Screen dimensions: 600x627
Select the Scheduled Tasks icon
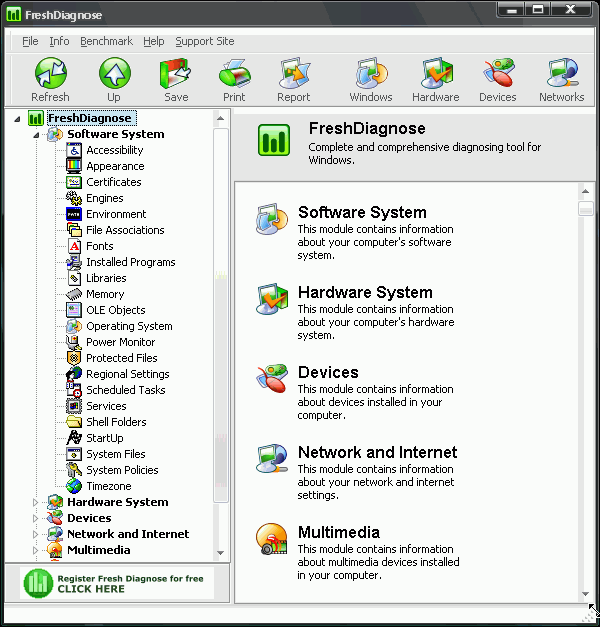point(74,390)
